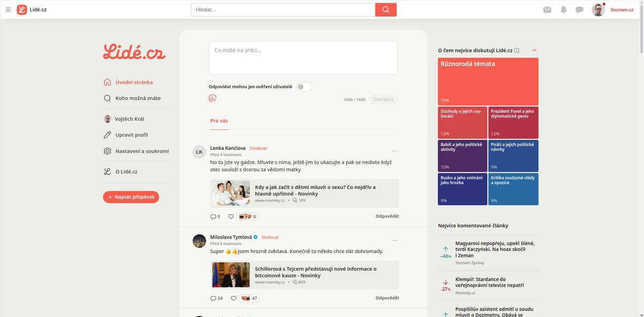Click the add image icon below post box

tap(213, 98)
